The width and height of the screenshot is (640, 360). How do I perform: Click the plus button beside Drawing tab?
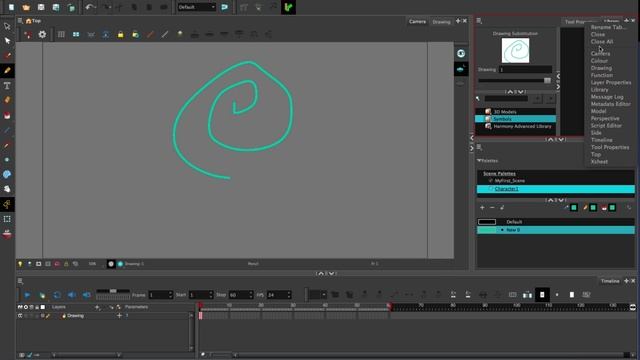(x=458, y=21)
